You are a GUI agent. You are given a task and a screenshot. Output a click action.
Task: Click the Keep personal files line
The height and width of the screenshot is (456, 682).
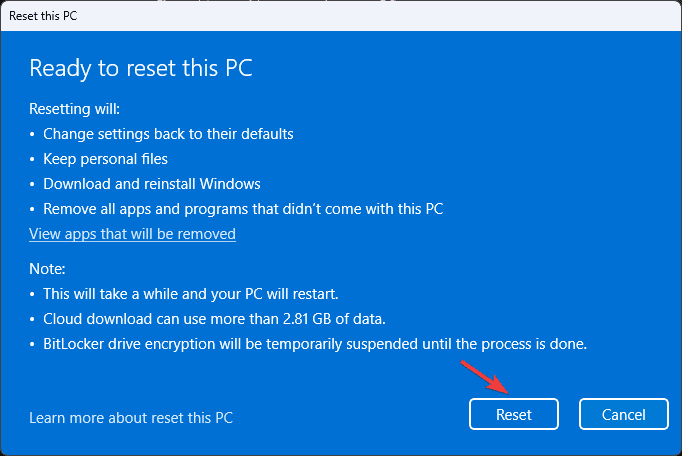pyautogui.click(x=105, y=159)
